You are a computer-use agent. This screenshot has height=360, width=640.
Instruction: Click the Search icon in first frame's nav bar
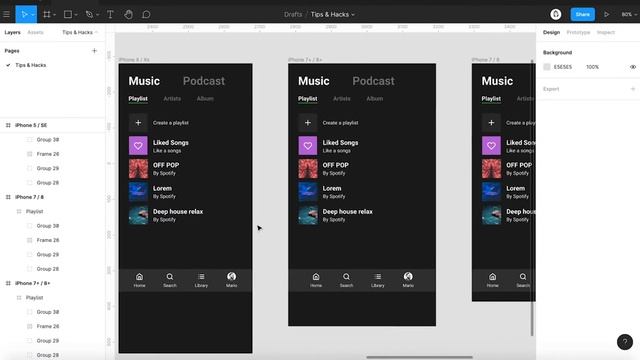coord(170,277)
